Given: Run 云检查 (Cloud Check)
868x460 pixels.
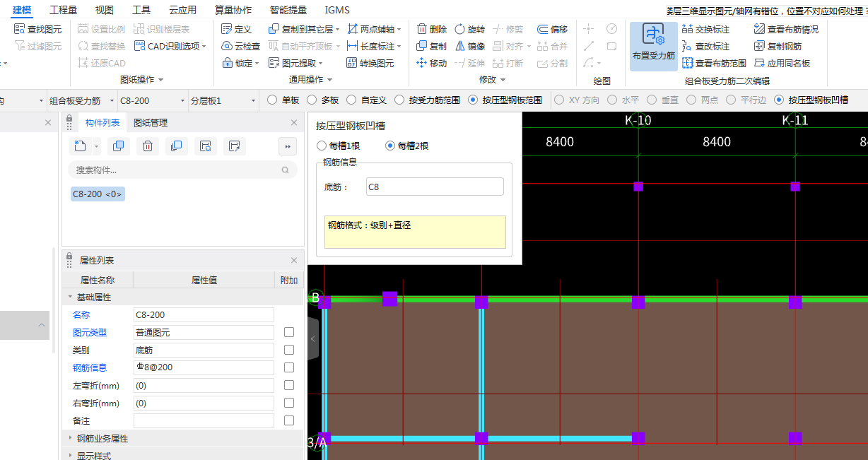Looking at the screenshot, I should coord(241,46).
